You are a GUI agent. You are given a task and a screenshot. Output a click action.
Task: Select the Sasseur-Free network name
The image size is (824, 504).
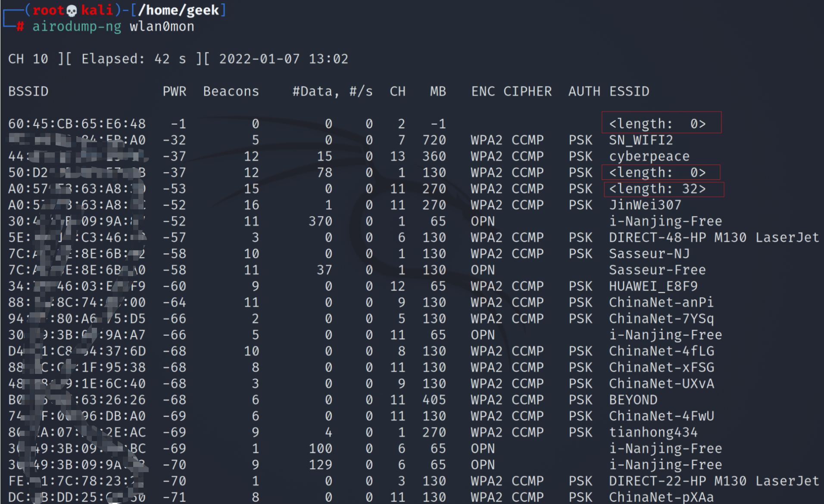(x=658, y=270)
